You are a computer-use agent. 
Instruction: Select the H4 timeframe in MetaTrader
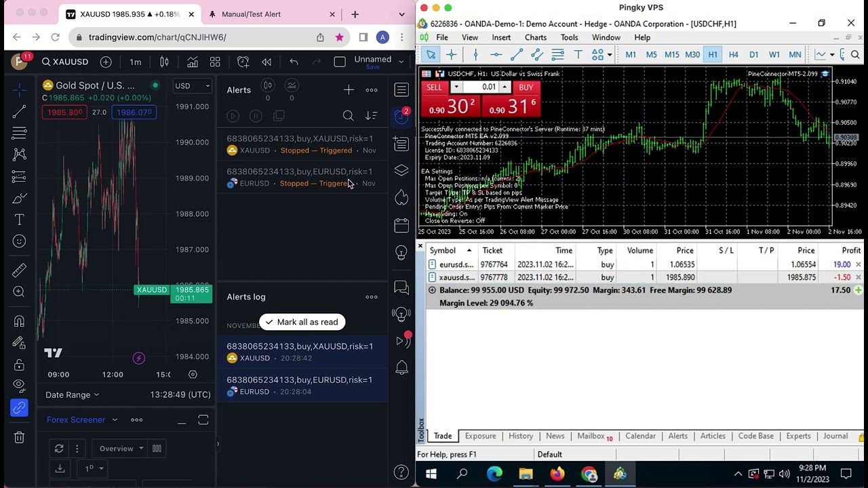[733, 54]
